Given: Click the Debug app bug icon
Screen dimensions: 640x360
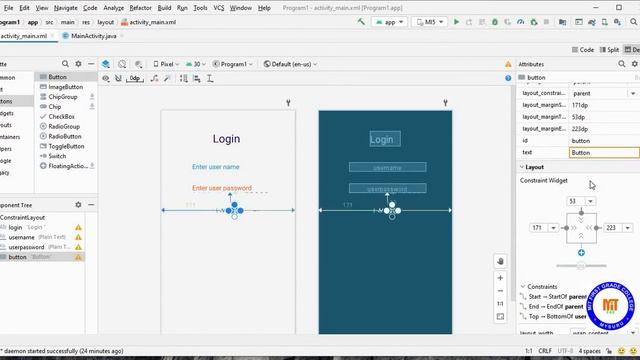Looking at the screenshot, I should tap(495, 22).
